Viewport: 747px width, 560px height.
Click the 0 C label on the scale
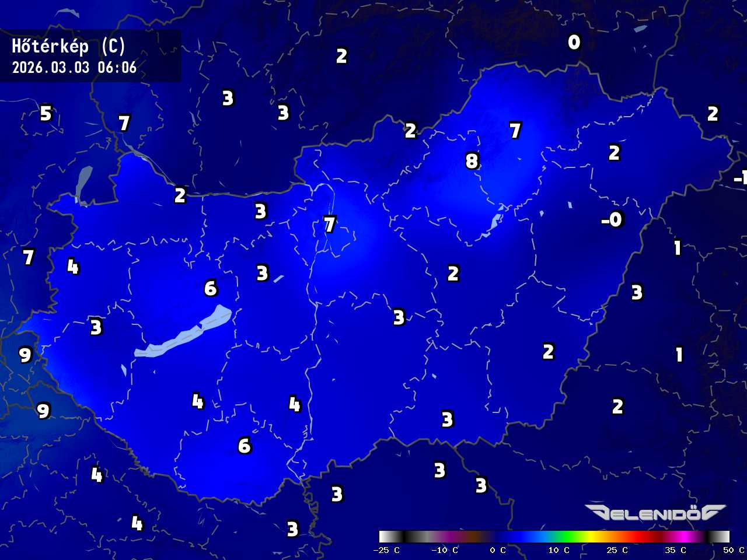coord(497,550)
